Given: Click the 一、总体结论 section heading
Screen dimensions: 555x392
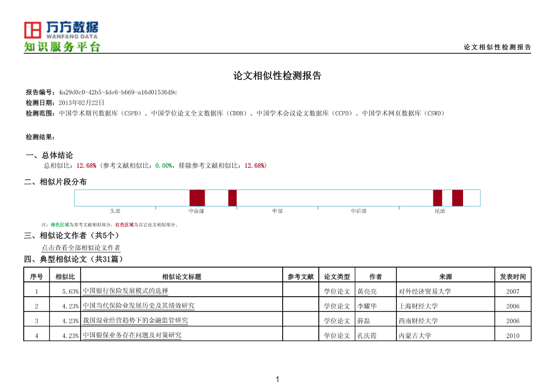Looking at the screenshot, I should [x=49, y=155].
